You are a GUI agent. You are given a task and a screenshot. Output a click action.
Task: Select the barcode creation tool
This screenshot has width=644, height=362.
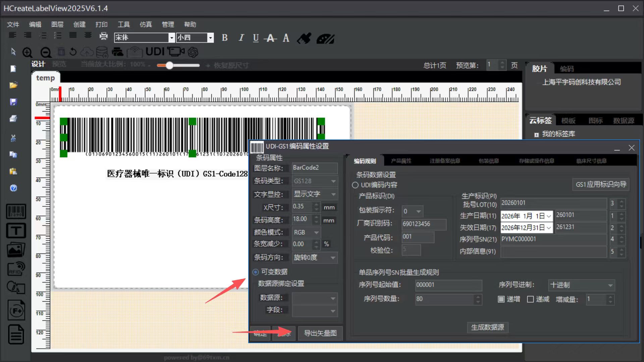tap(16, 212)
